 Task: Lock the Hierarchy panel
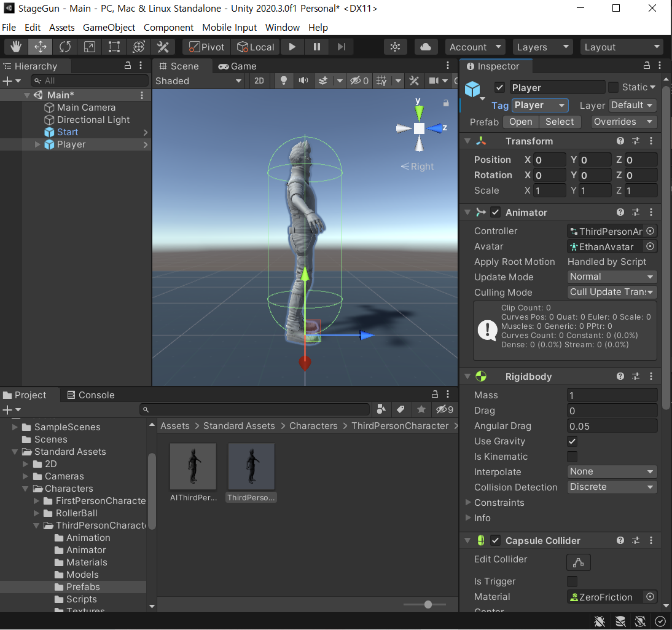[127, 66]
